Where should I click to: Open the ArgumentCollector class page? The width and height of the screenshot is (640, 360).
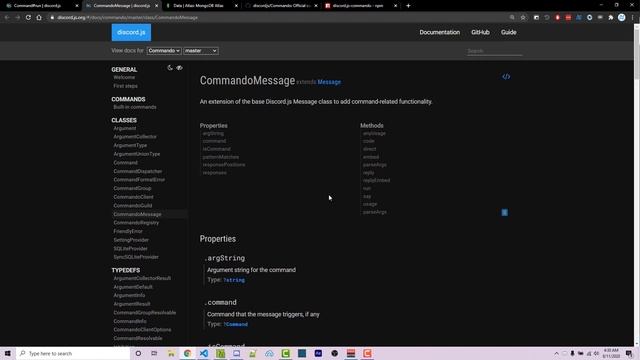pos(135,137)
